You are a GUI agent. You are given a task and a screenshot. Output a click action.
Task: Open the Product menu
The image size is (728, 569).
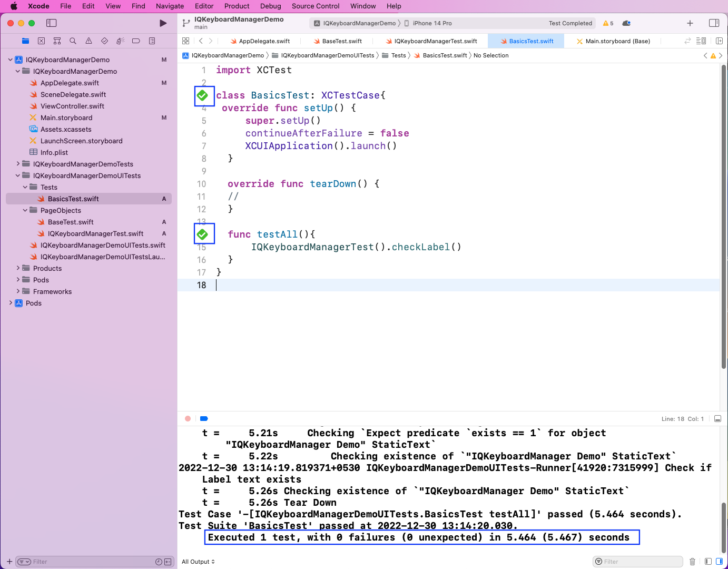(x=237, y=6)
